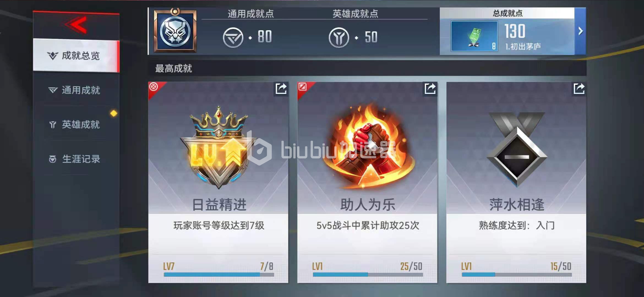Image resolution: width=644 pixels, height=297 pixels.
Task: Open the 生涯记录 tab
Action: pos(76,159)
